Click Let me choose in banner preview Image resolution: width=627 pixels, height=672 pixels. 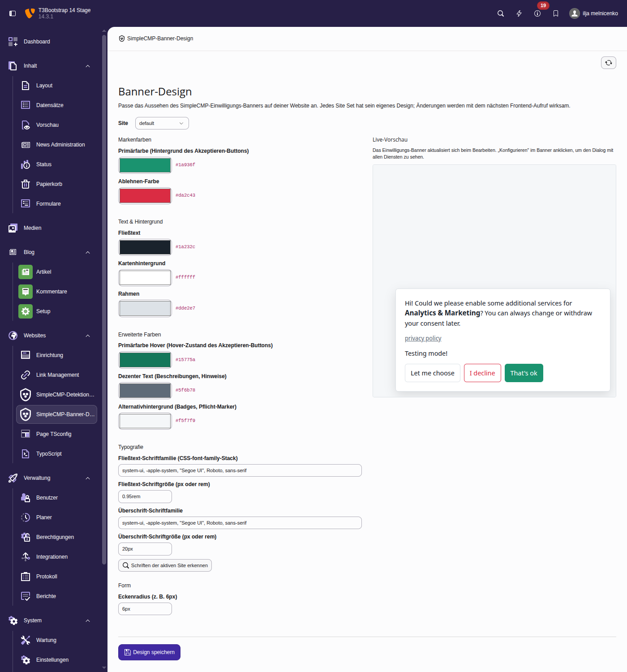(433, 373)
